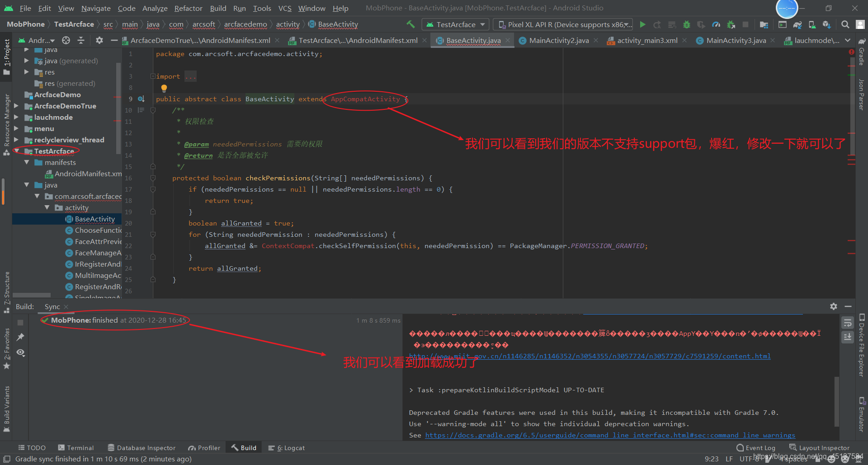Click the Project panel horizontal scrollbar
The width and height of the screenshot is (868, 465).
pyautogui.click(x=32, y=295)
